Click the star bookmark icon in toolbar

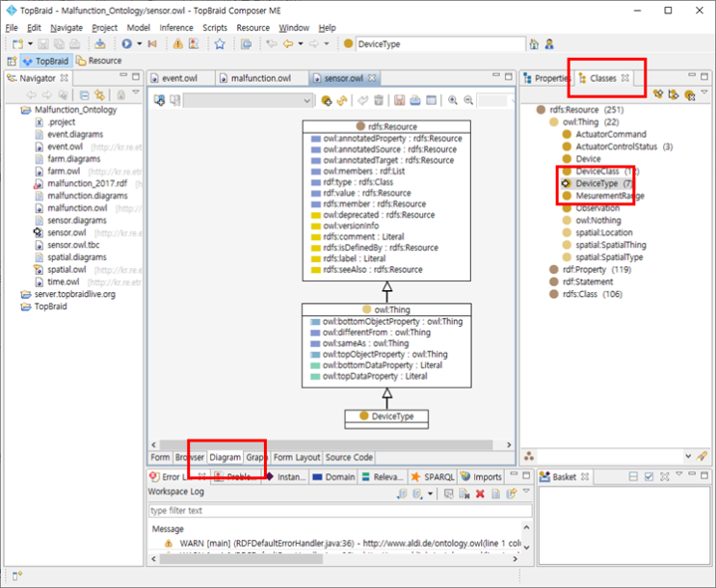220,44
